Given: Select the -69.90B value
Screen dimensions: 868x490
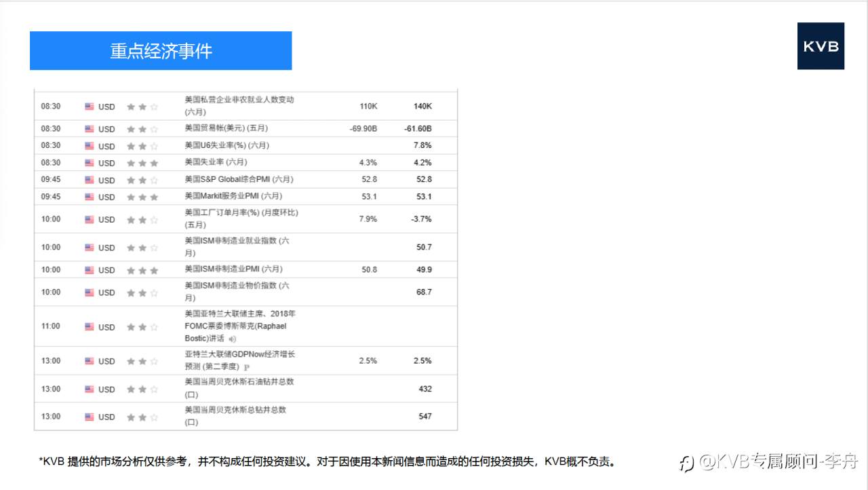Looking at the screenshot, I should point(363,129).
